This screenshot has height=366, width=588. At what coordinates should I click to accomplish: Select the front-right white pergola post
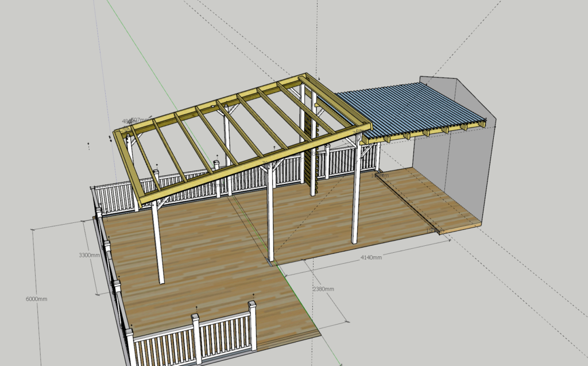(356, 195)
